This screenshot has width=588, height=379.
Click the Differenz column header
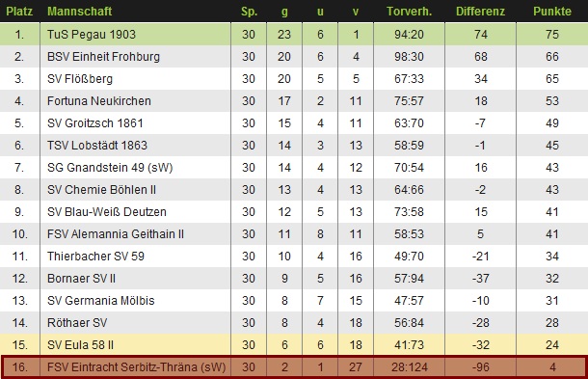tap(480, 12)
